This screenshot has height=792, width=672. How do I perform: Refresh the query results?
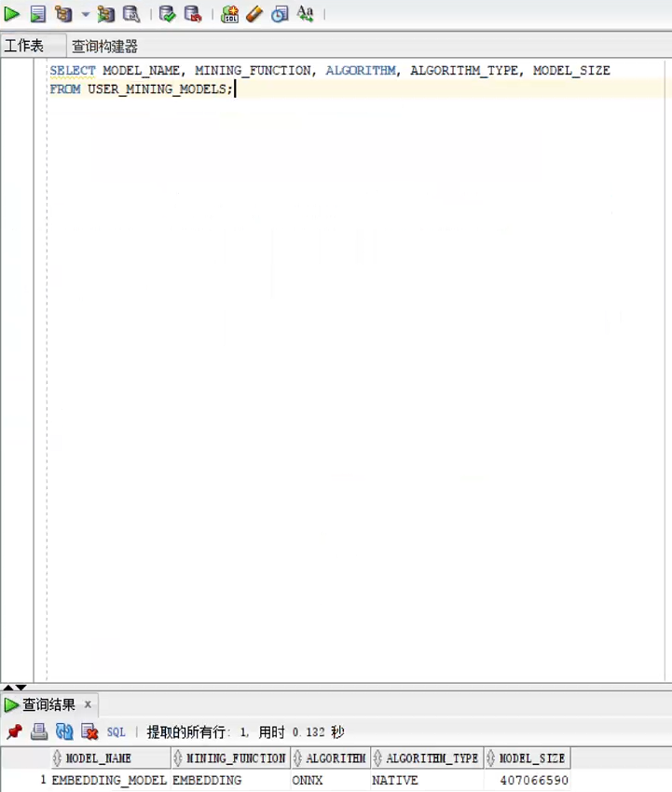point(64,731)
